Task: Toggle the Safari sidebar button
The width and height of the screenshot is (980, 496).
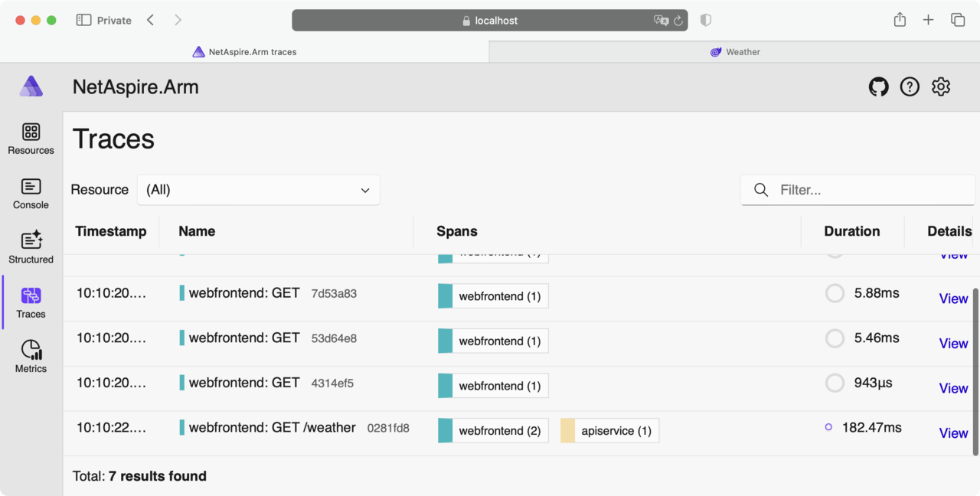Action: coord(83,21)
